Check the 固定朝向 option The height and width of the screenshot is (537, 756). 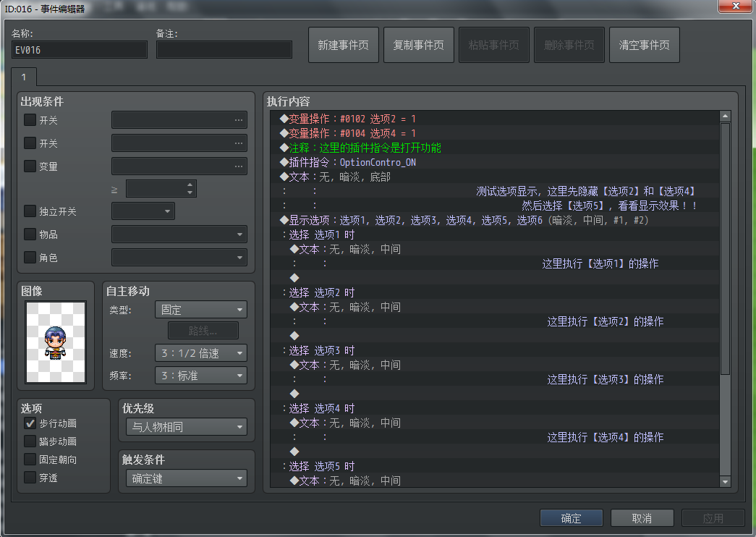pos(30,460)
